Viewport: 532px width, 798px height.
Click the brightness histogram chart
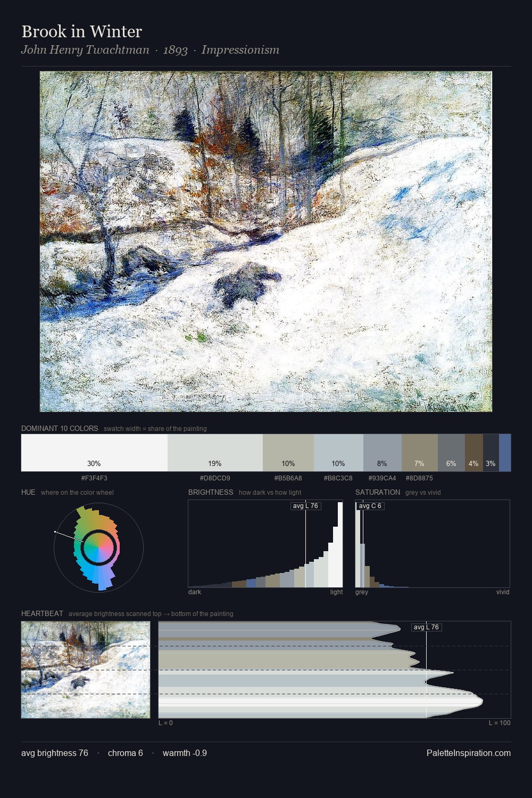point(265,544)
